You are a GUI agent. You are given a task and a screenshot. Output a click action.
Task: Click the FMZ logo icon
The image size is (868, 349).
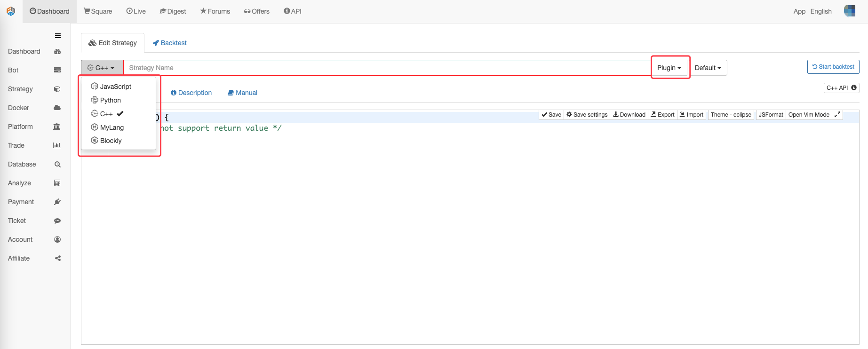(x=11, y=11)
